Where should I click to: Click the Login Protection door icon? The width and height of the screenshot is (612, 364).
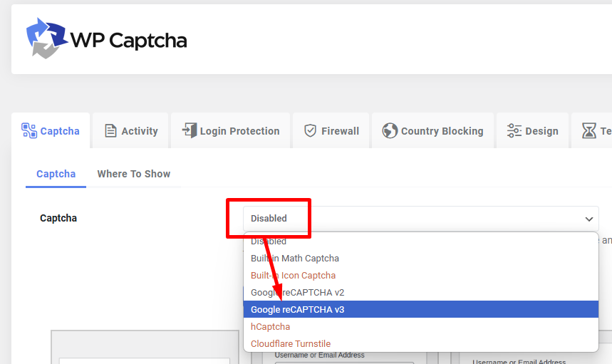pyautogui.click(x=189, y=130)
